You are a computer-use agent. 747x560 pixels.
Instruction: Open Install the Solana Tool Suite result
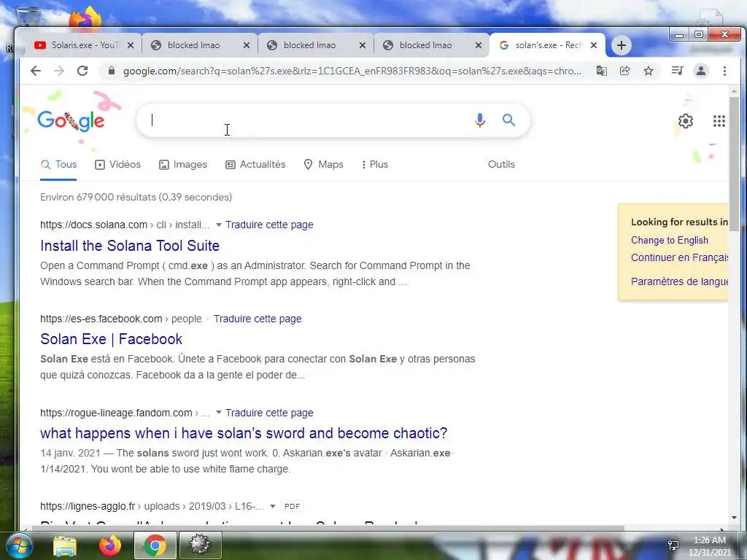[x=130, y=246]
